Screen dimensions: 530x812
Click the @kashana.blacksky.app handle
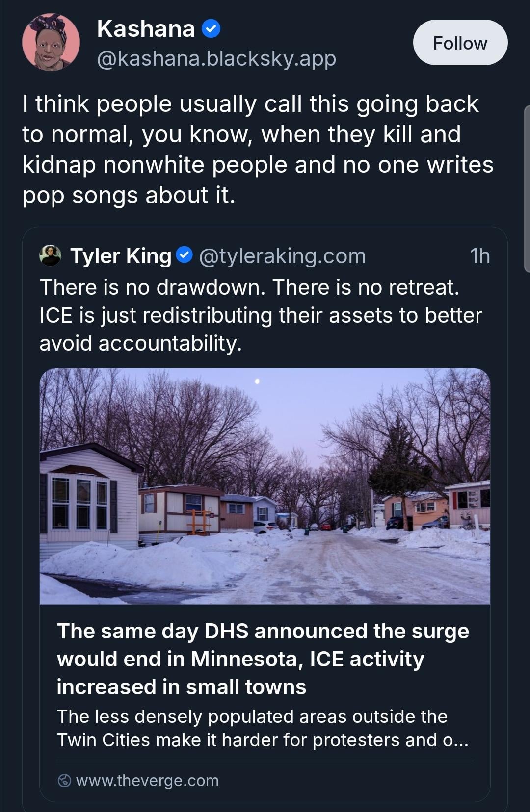click(216, 59)
